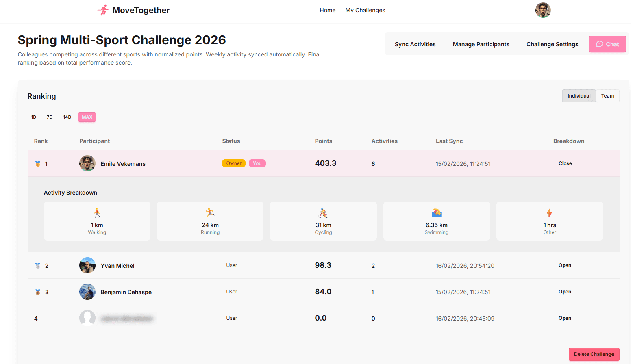631x364 pixels.
Task: Open Challenge Settings
Action: tap(552, 44)
